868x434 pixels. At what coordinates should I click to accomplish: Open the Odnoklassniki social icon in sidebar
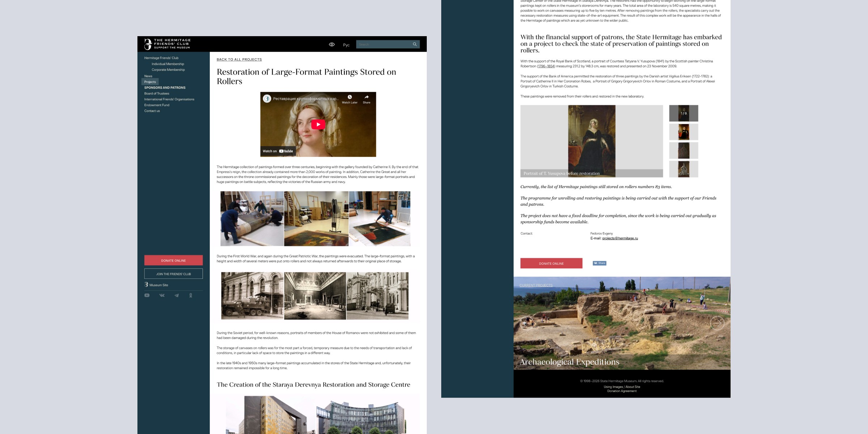[191, 295]
